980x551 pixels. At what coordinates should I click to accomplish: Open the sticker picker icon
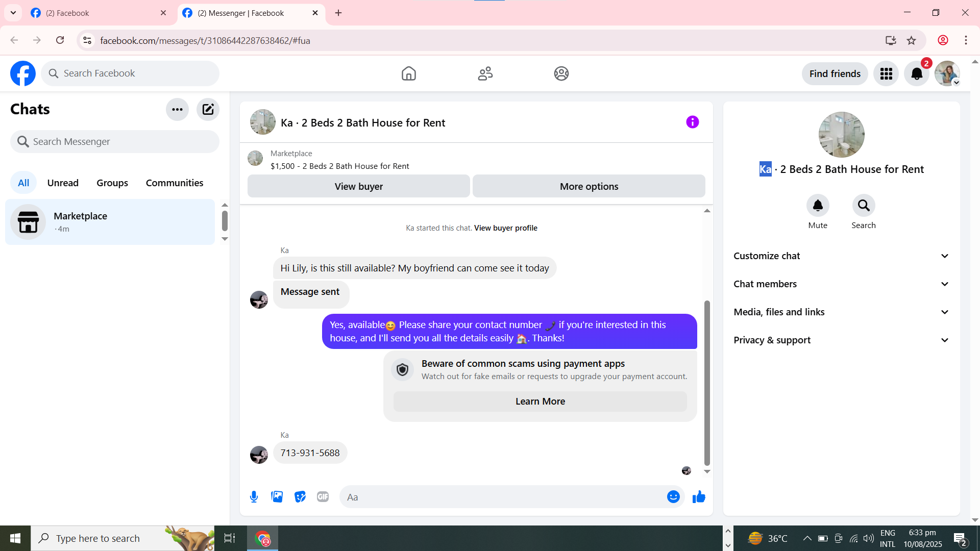tap(300, 497)
